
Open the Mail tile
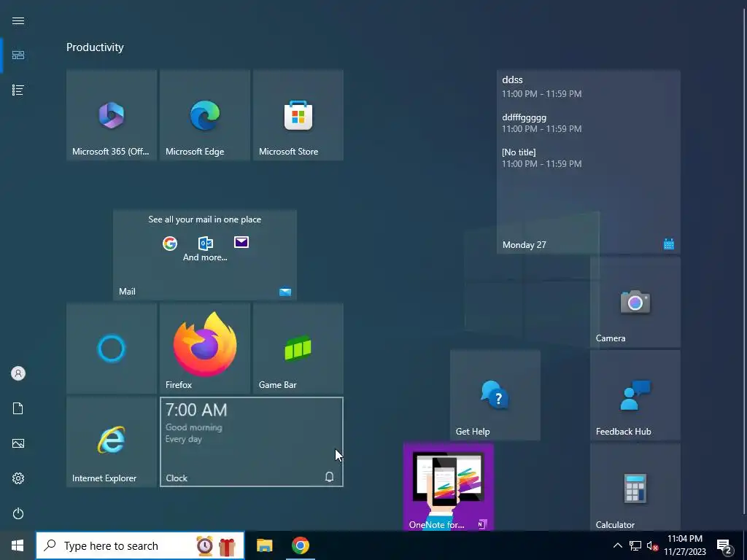coord(205,255)
